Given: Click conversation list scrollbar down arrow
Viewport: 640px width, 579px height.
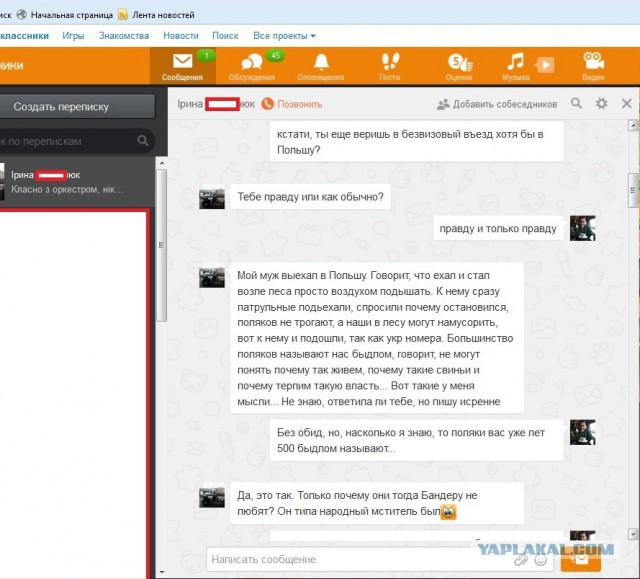Looking at the screenshot, I should [x=162, y=572].
